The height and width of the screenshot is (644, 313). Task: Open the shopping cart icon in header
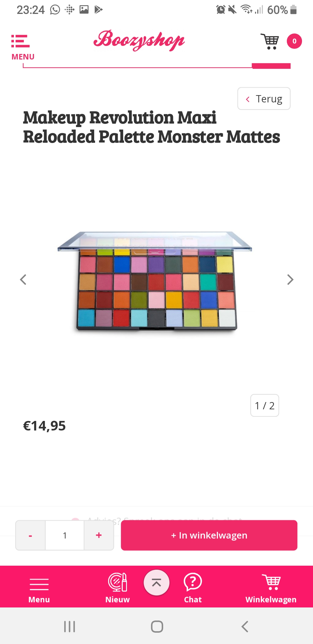click(x=270, y=41)
